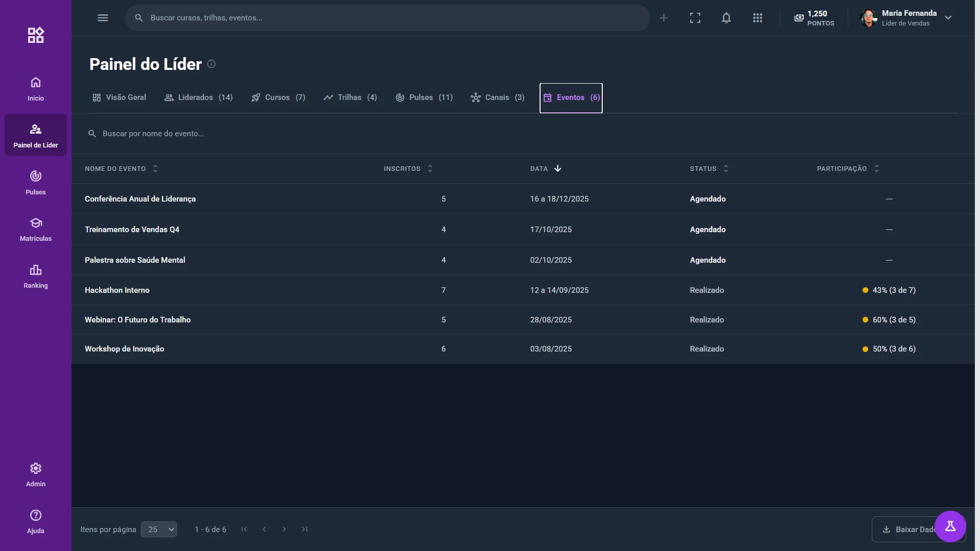Click the event name search field
The height and width of the screenshot is (551, 980).
523,134
